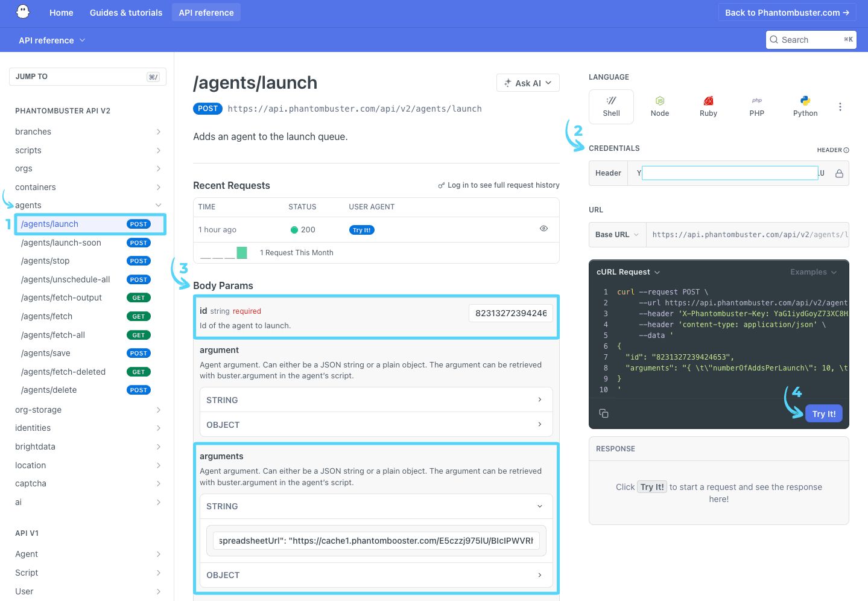The width and height of the screenshot is (868, 601).
Task: Click the copy cURL request icon
Action: [604, 413]
